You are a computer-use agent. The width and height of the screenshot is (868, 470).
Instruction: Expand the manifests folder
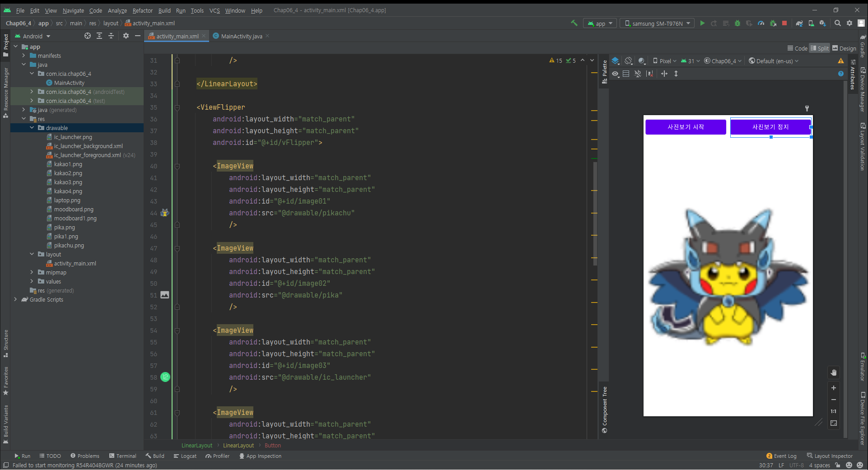coord(23,56)
